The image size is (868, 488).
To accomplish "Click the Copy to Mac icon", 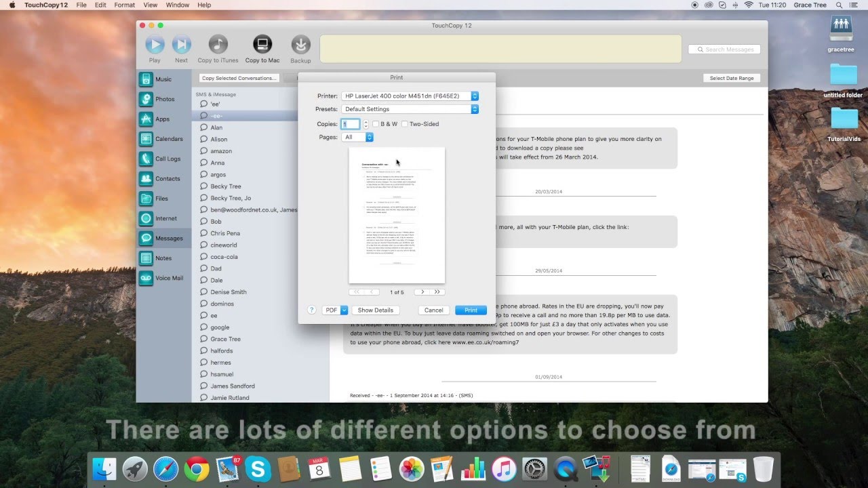I will coord(262,45).
